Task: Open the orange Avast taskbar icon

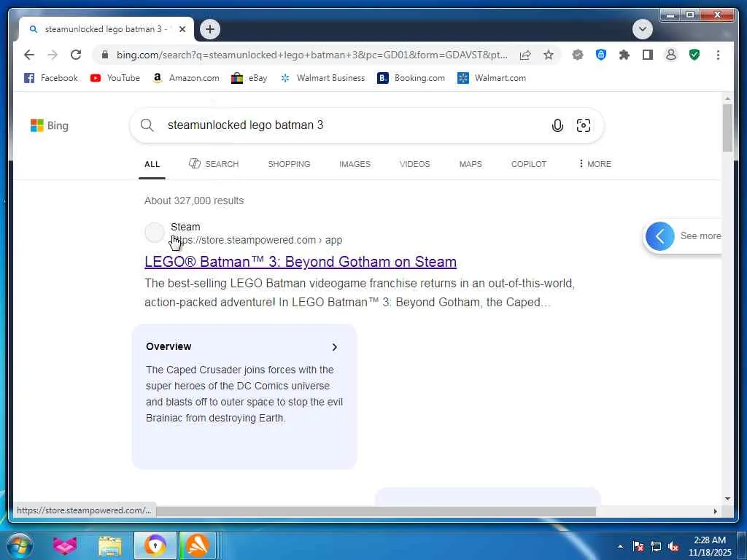Action: coord(198,545)
